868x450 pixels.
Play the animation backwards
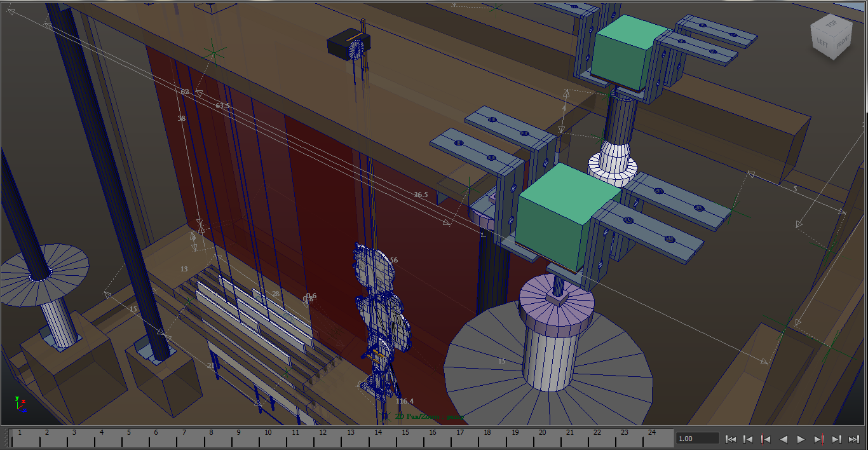click(783, 439)
